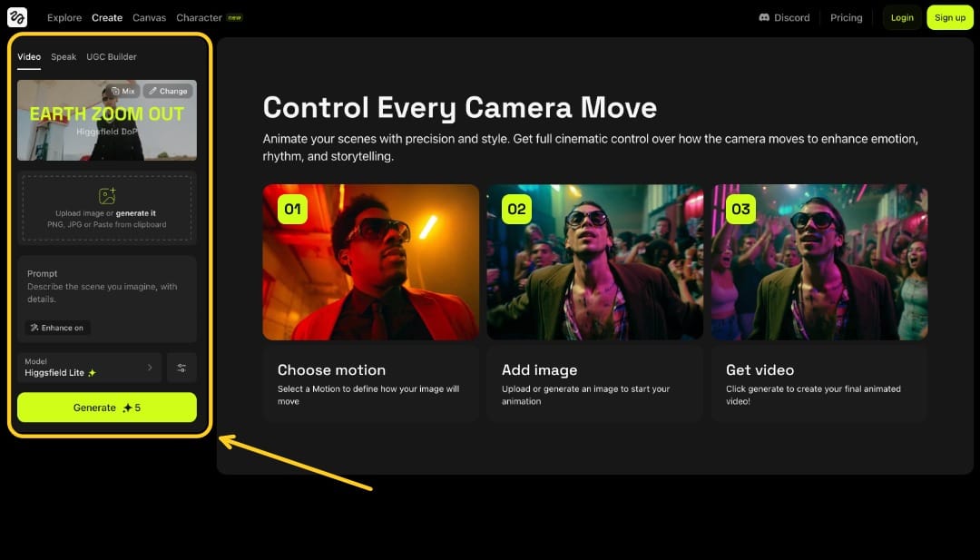
Task: Click the Sign up button
Action: tap(949, 17)
